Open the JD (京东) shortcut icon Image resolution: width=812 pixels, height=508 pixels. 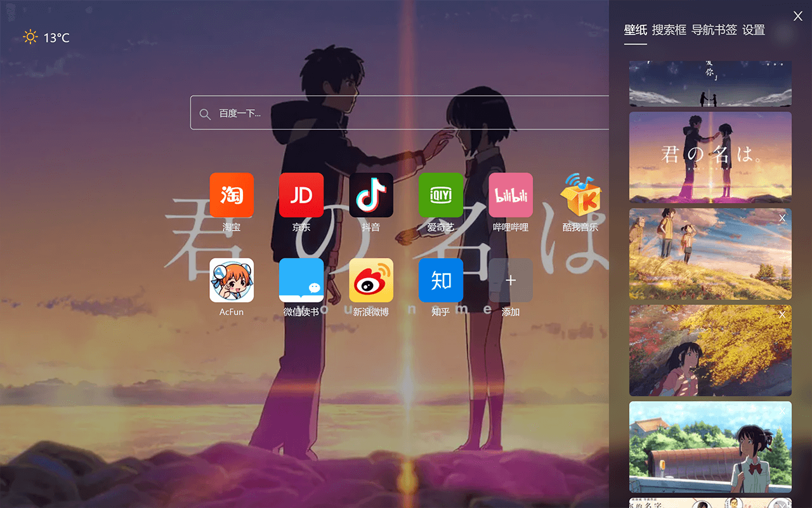pos(301,195)
